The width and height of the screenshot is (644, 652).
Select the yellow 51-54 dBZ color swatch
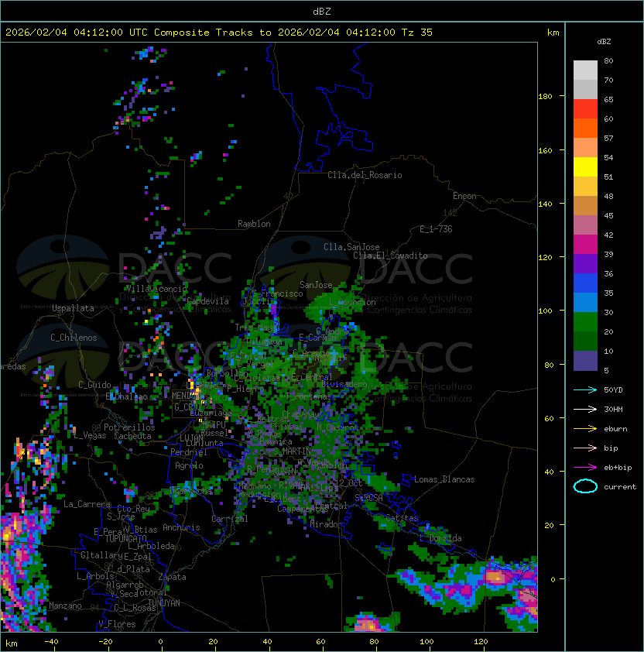[x=585, y=167]
